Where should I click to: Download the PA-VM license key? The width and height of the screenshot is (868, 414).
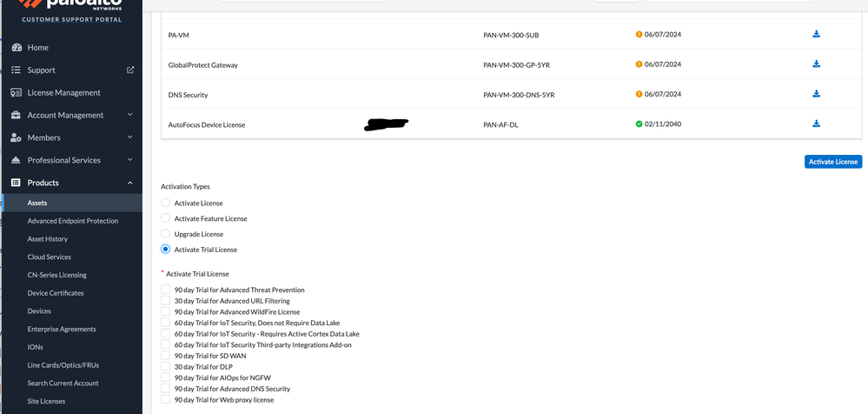pos(816,35)
